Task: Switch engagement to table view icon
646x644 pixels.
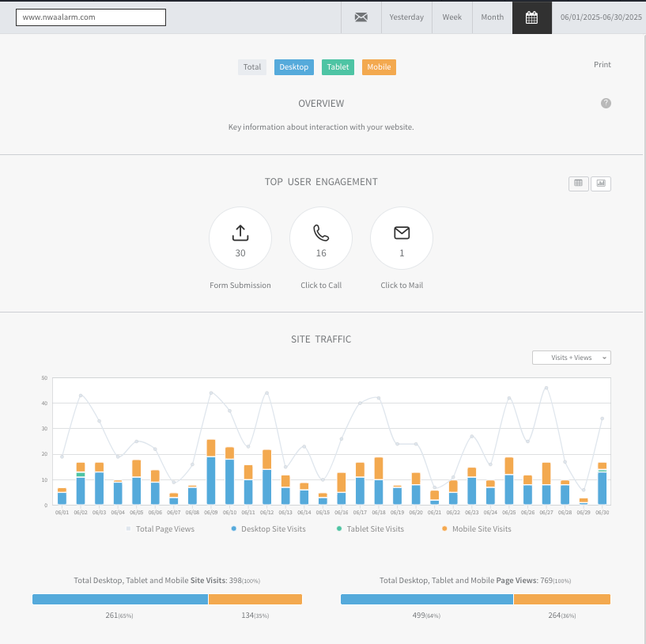Action: pos(579,184)
